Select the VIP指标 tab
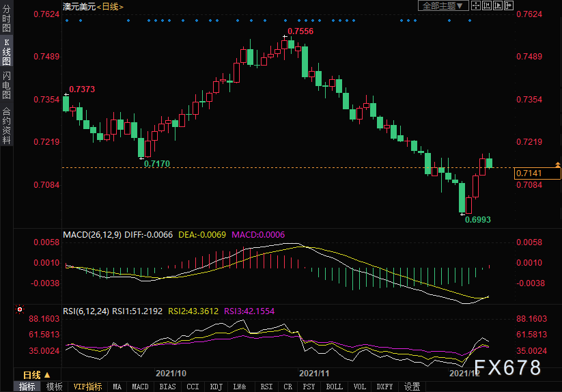 87,387
